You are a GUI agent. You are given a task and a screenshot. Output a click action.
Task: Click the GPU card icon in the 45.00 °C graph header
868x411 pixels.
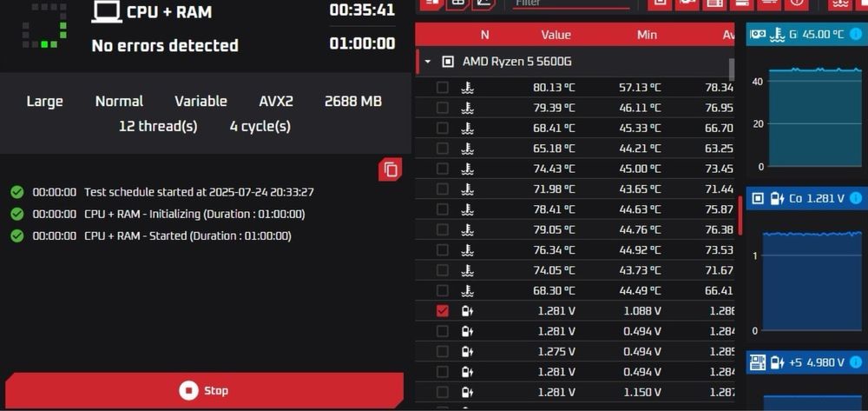[758, 35]
